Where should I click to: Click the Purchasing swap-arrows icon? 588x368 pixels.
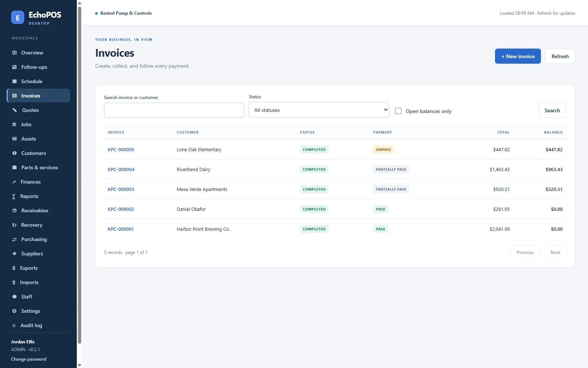click(x=14, y=239)
